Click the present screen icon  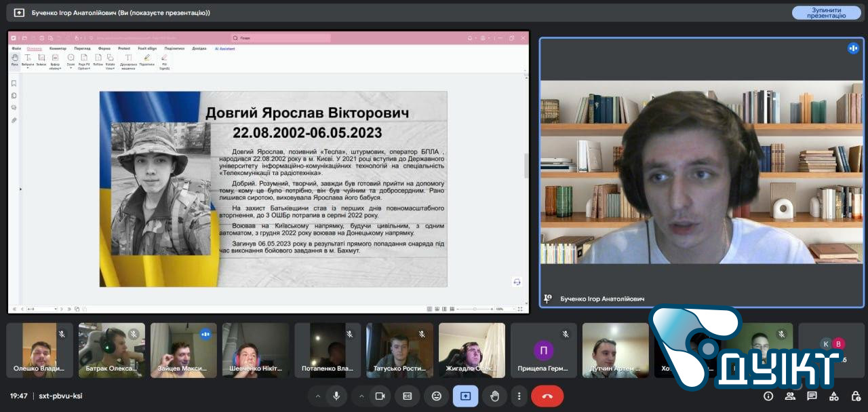(x=465, y=396)
